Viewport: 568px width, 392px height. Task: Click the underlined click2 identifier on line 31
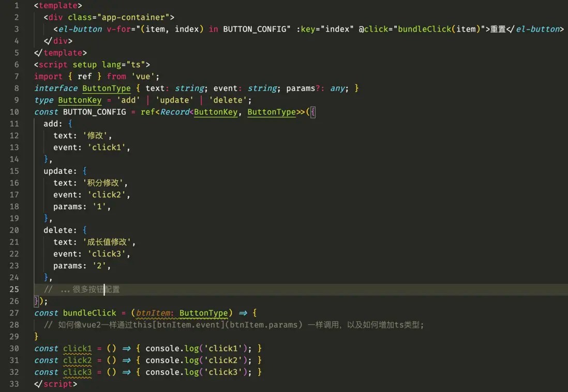point(77,360)
